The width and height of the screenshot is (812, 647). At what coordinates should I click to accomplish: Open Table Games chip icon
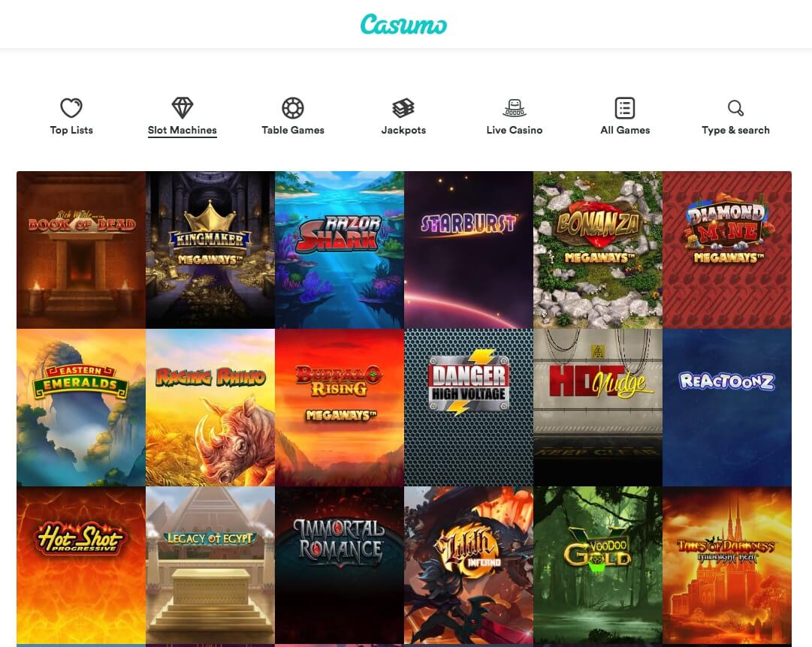pyautogui.click(x=293, y=107)
